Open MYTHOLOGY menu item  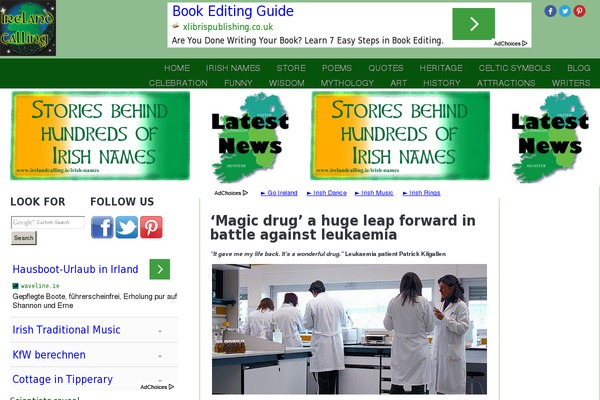[347, 83]
